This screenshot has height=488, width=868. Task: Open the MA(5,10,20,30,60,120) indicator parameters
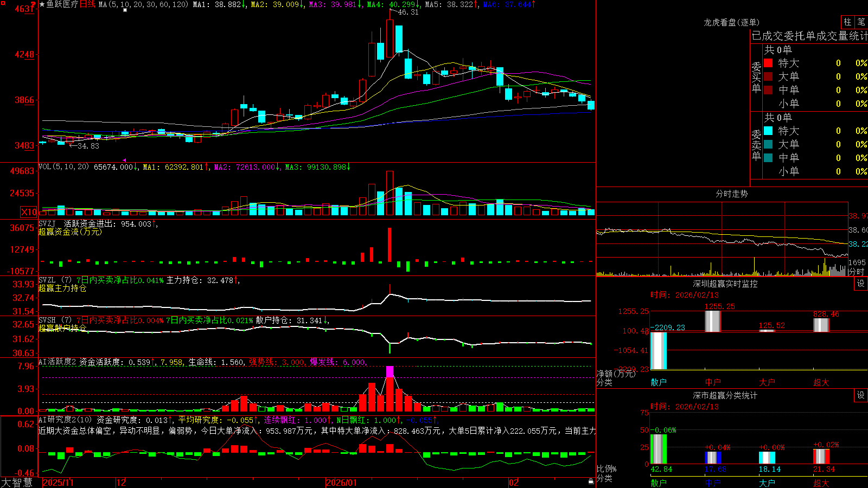coord(143,4)
